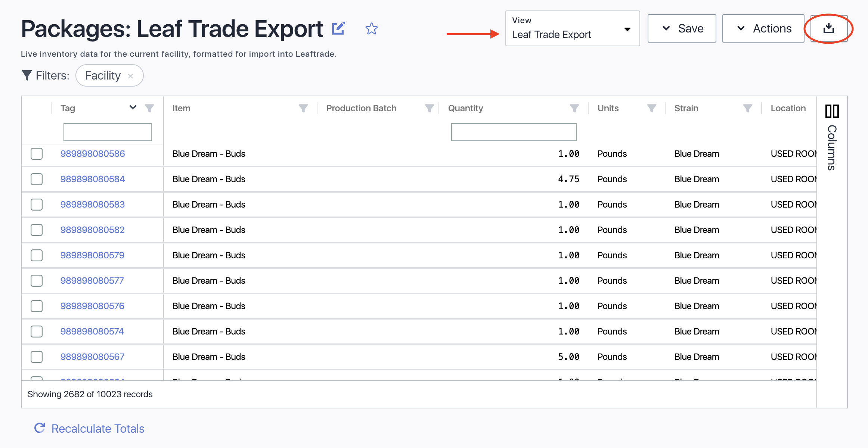This screenshot has height=448, width=868.
Task: Sort by the Item column header
Action: tap(182, 108)
